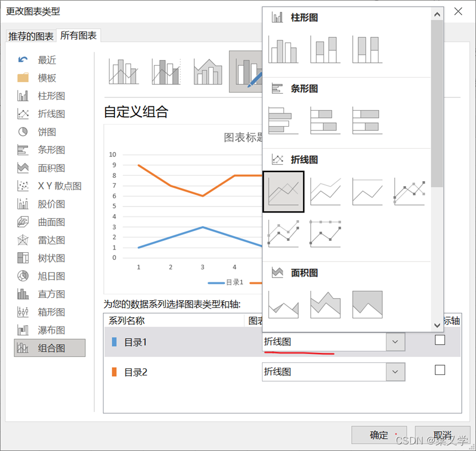
Task: Select 100% stacked area chart type
Action: pyautogui.click(x=367, y=305)
